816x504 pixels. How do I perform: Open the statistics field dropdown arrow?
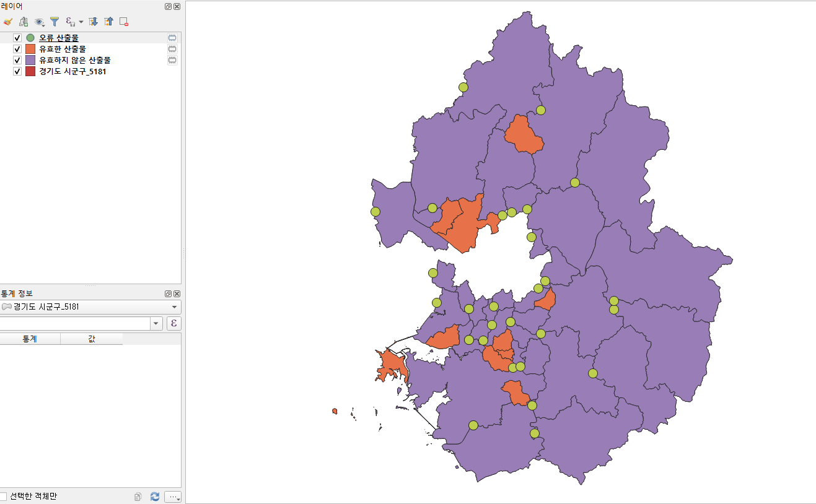pos(156,323)
